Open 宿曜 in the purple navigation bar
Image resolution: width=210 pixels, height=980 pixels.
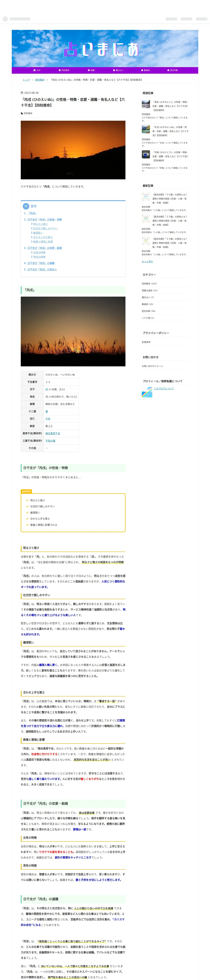pyautogui.click(x=91, y=70)
